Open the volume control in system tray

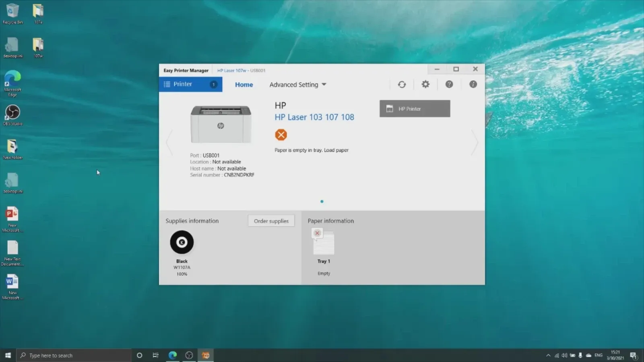click(x=564, y=356)
